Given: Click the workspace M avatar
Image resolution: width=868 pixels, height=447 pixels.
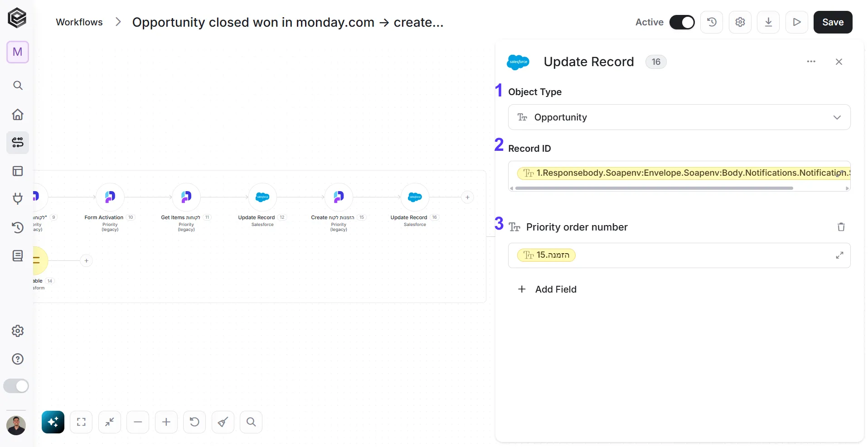Looking at the screenshot, I should (x=18, y=52).
